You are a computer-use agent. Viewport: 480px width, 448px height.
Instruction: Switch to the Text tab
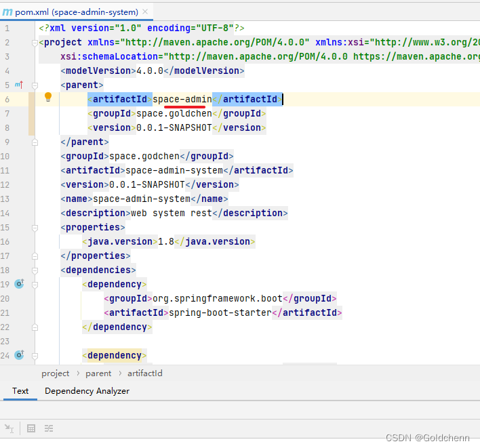point(20,391)
